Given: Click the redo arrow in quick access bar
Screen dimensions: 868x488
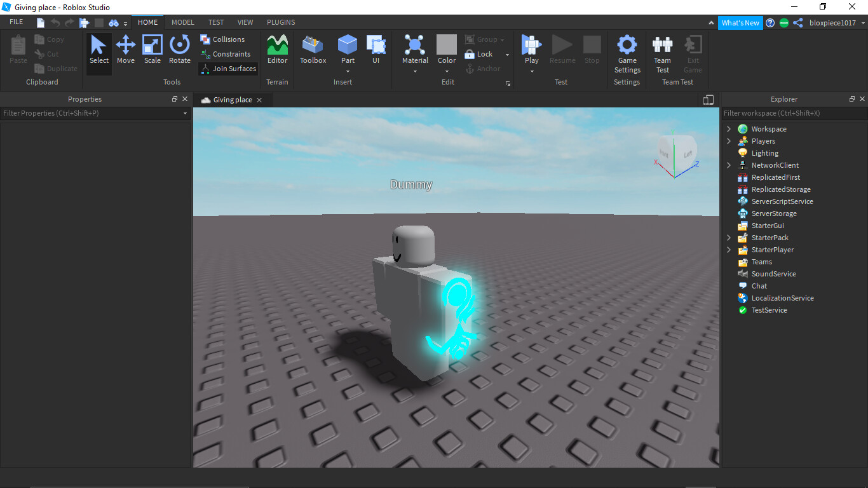Looking at the screenshot, I should tap(69, 23).
